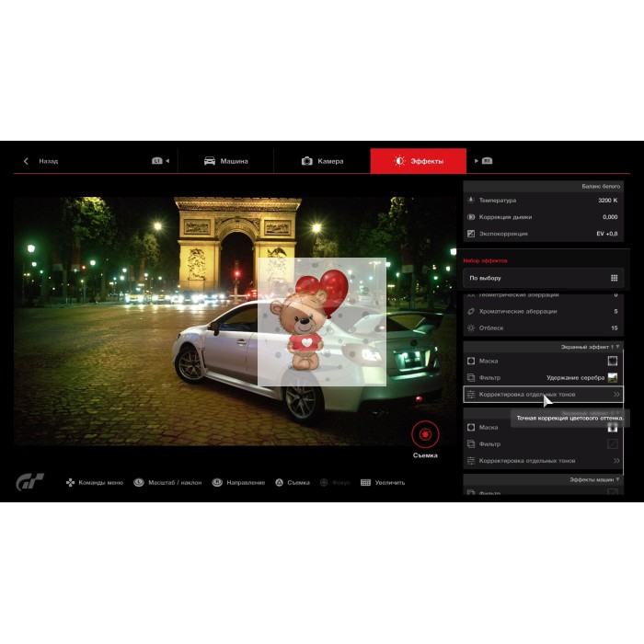Screen dimensions: 644x644
Task: Click the Увеличить keyboard icon
Action: point(365,483)
